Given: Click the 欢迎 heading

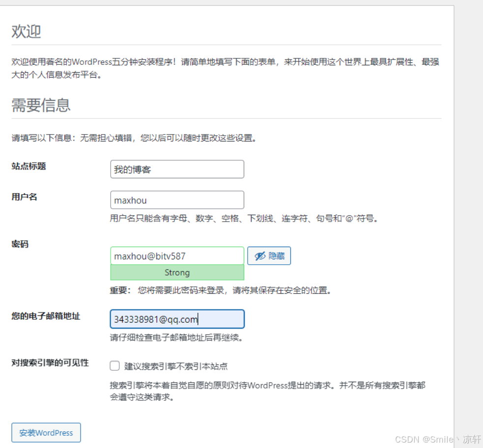Looking at the screenshot, I should tap(26, 31).
